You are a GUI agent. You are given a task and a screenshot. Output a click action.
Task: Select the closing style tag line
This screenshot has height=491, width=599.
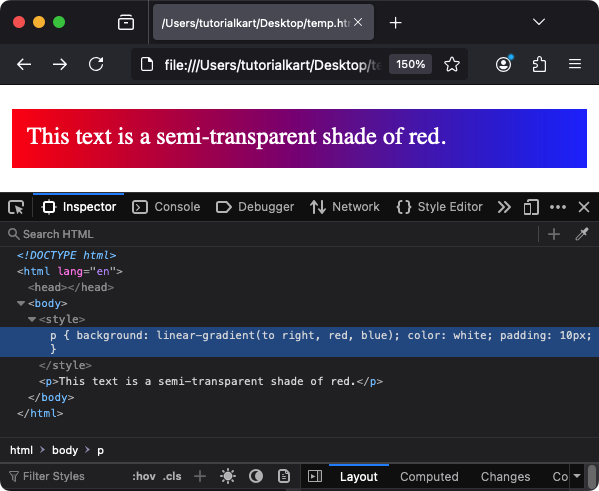point(65,365)
